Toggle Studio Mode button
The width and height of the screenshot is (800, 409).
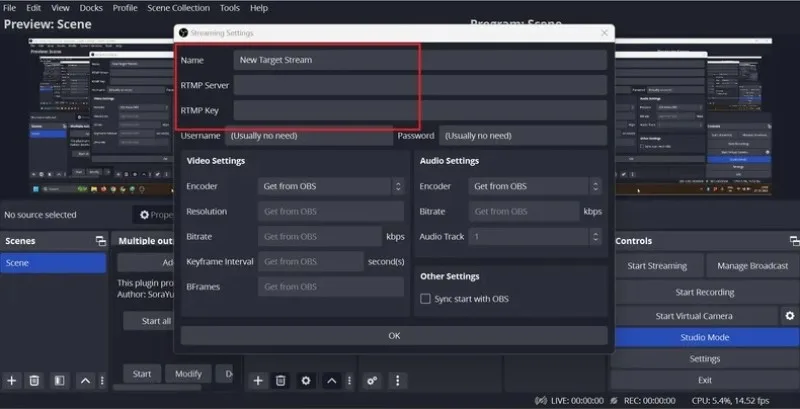click(x=705, y=338)
